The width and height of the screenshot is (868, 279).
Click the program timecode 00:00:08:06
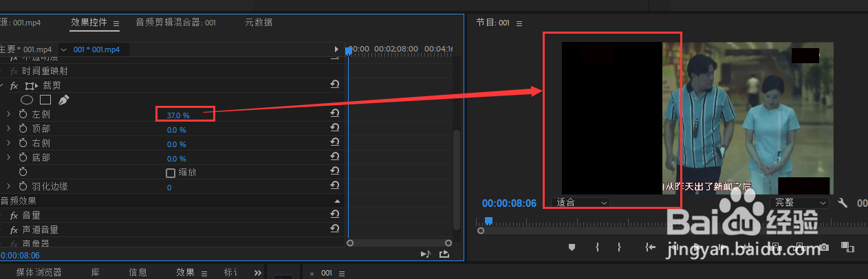tap(509, 203)
